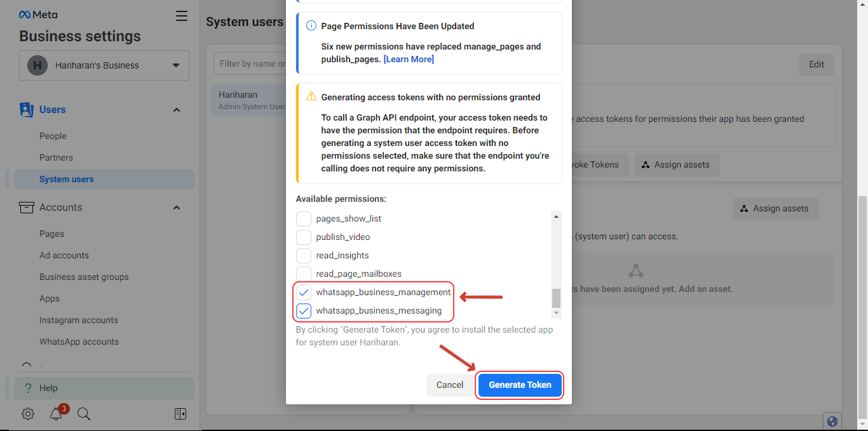Check the read_insights permission
The image size is (868, 431).
point(304,255)
